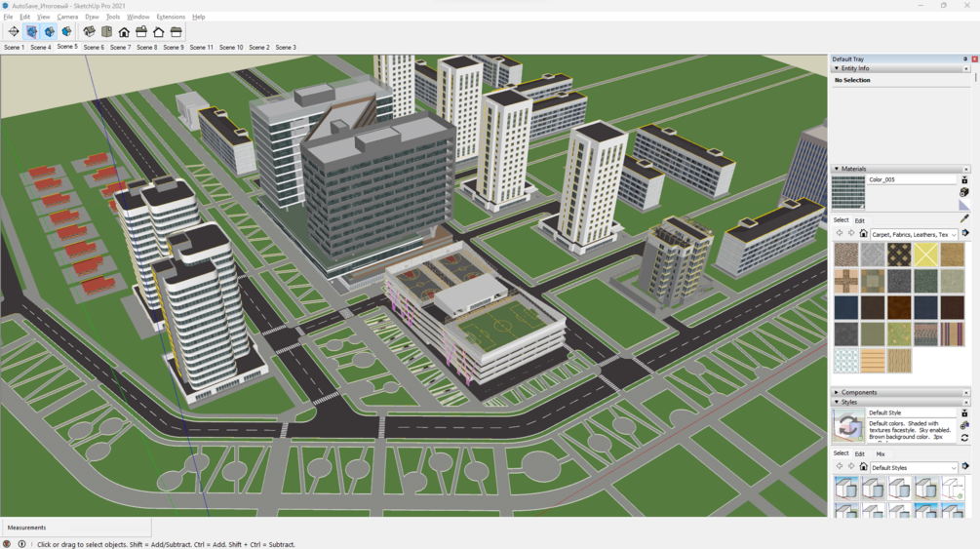
Task: Open Materials Edit tab
Action: 860,220
